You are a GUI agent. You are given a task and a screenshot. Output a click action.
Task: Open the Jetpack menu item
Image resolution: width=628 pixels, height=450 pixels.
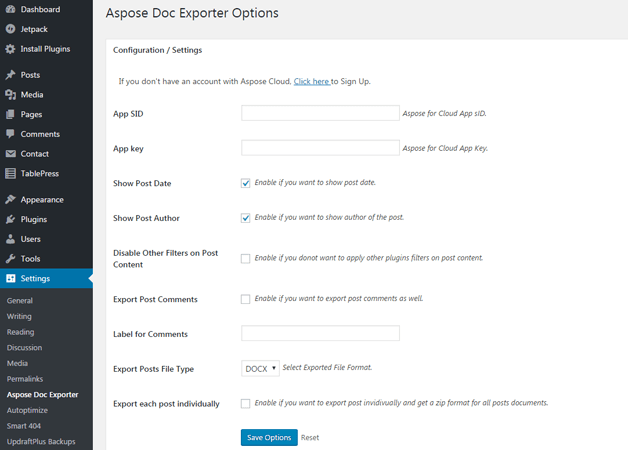click(34, 29)
